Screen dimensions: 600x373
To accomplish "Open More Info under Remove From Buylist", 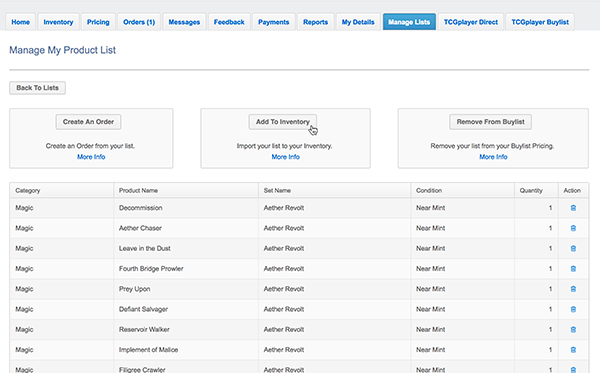I will [493, 157].
